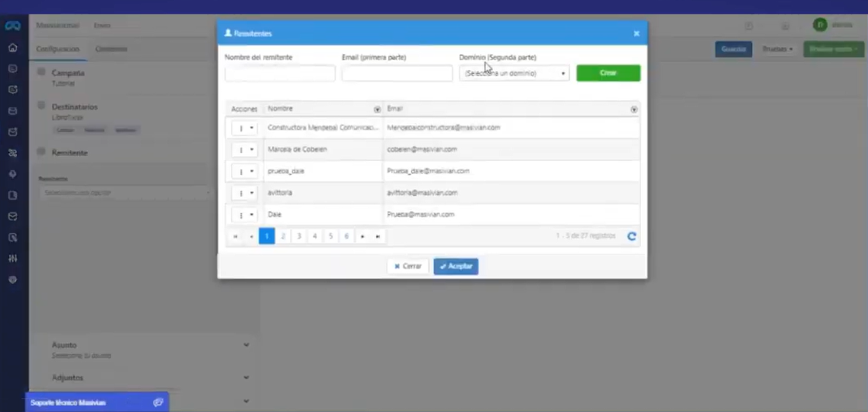This screenshot has width=868, height=412.
Task: Go to page 6 of senders
Action: (x=347, y=236)
